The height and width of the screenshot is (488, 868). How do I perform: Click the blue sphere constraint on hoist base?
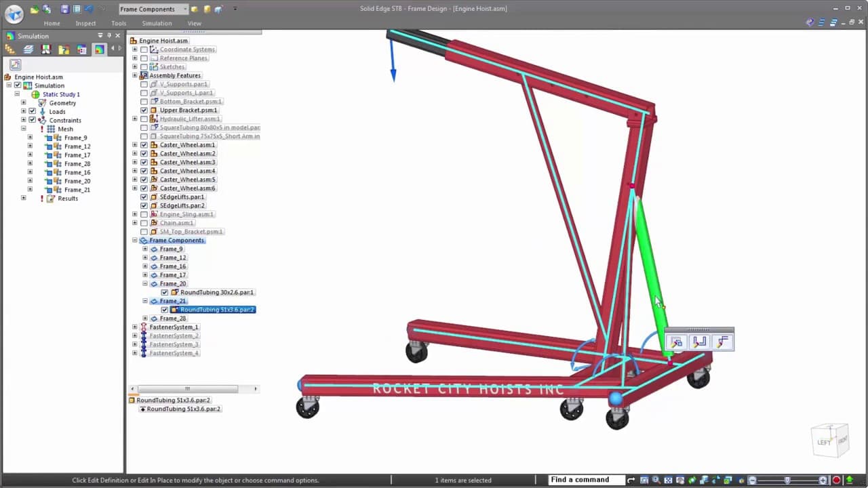tap(616, 399)
